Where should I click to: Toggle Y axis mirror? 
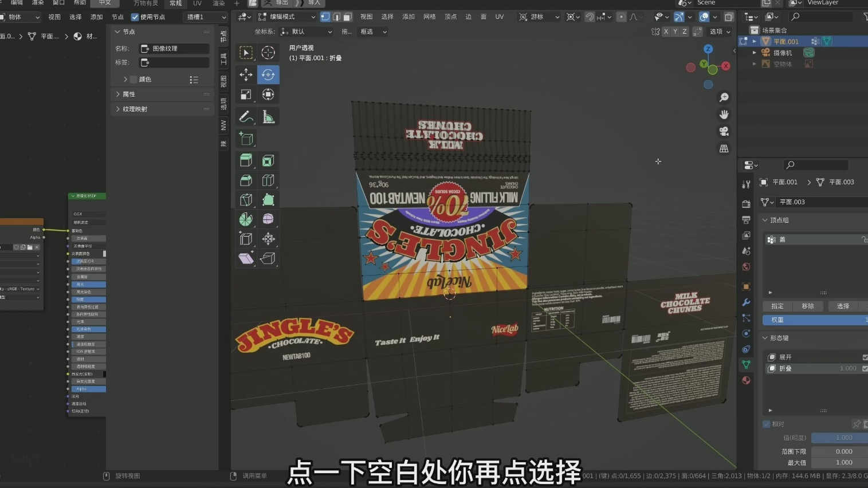point(675,32)
